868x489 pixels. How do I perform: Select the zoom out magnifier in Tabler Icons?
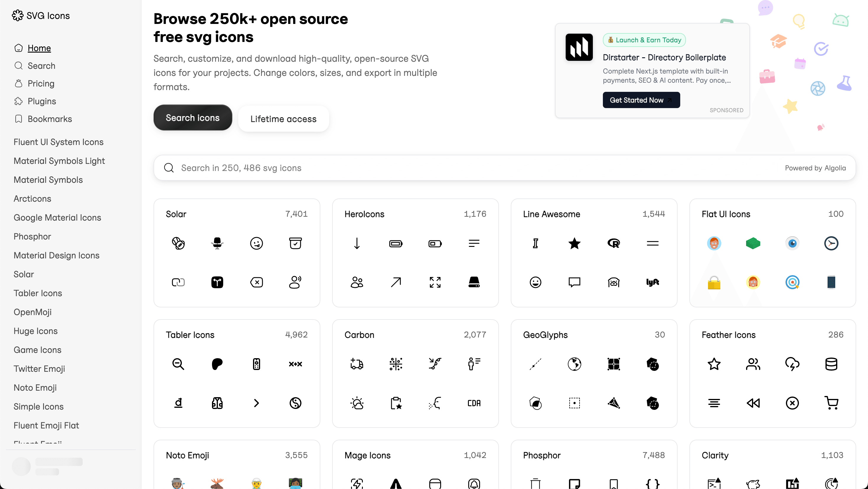click(x=178, y=364)
